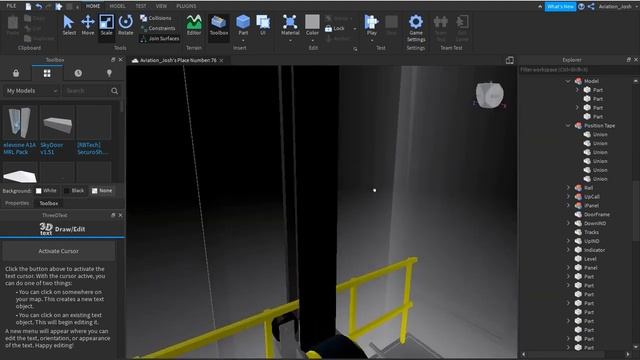
Task: Expand the Indicator node
Action: (568, 250)
